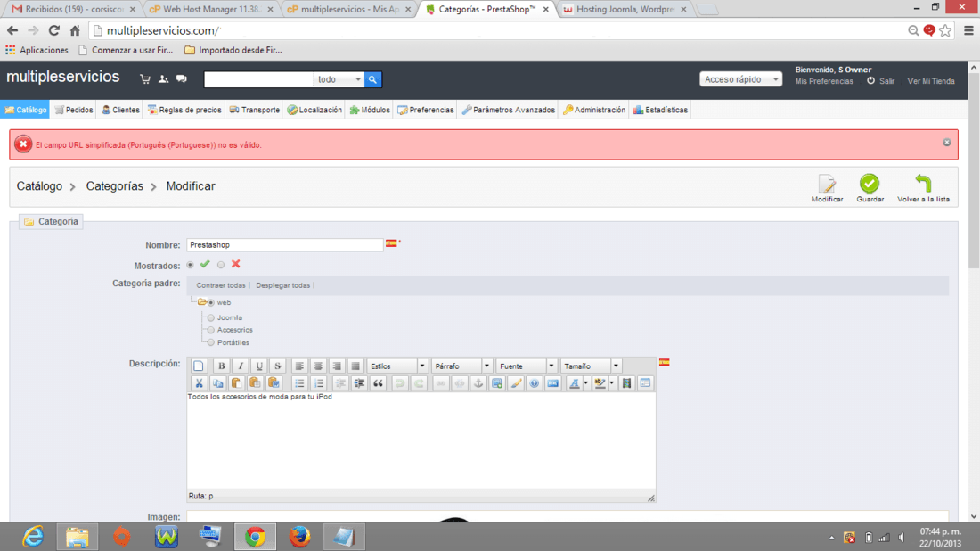The height and width of the screenshot is (551, 980).
Task: Click the cleanup code brush icon
Action: coord(516,383)
